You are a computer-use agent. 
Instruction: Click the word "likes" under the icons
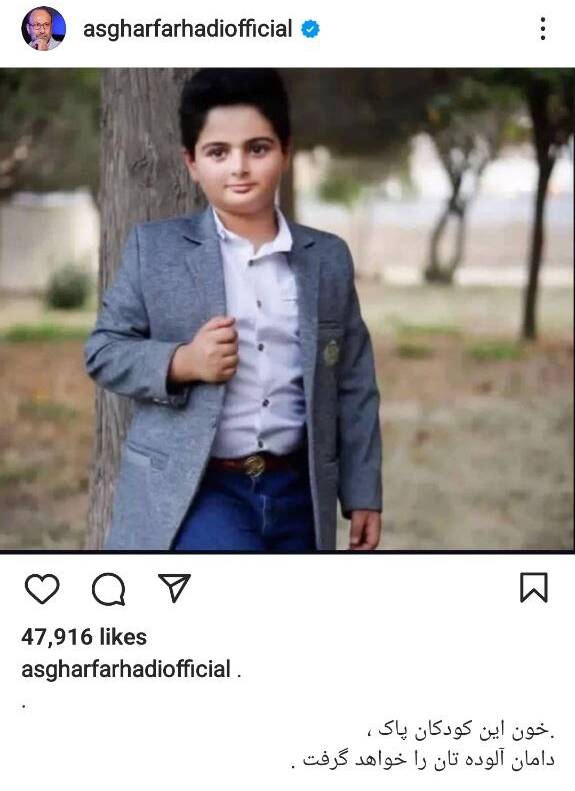coord(123,637)
